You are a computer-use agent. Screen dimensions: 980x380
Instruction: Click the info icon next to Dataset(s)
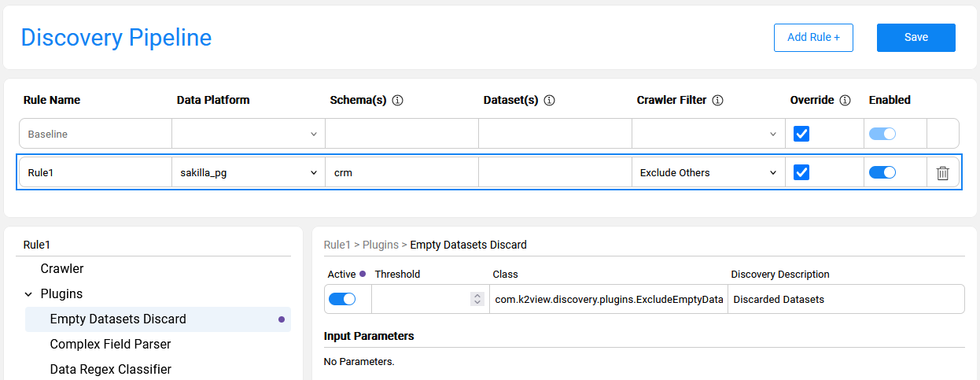(550, 101)
